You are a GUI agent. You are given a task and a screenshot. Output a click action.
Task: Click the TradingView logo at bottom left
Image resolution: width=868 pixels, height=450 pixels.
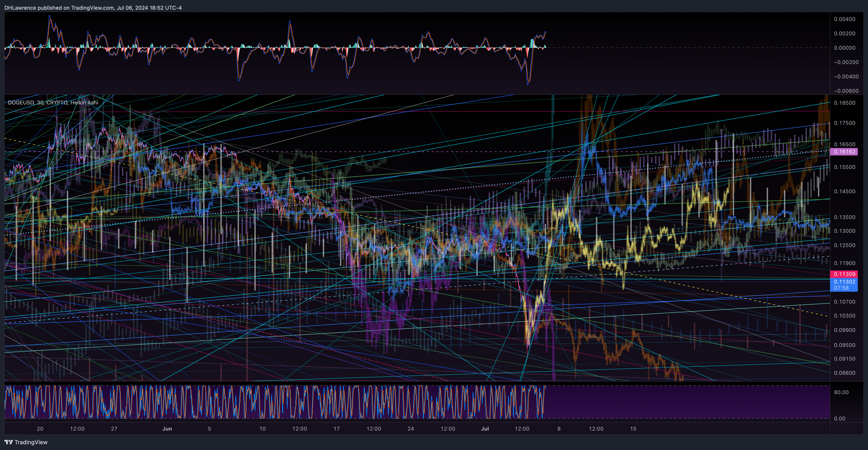coord(26,442)
